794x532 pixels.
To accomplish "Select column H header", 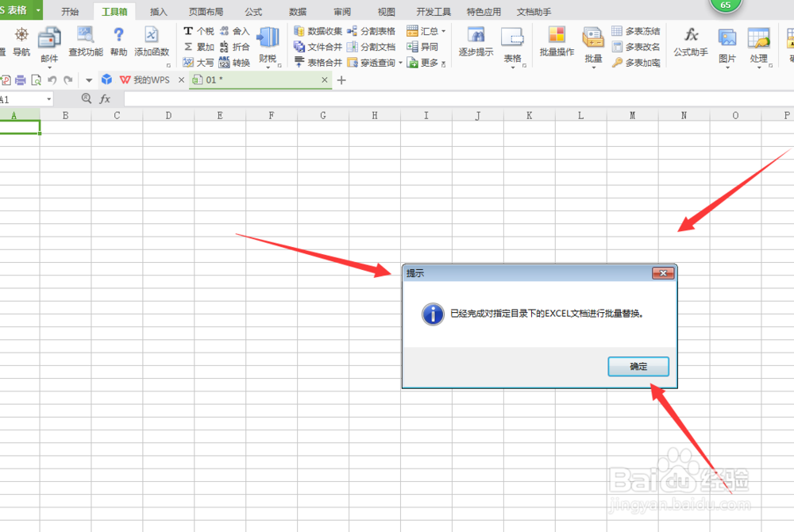I will [x=374, y=115].
